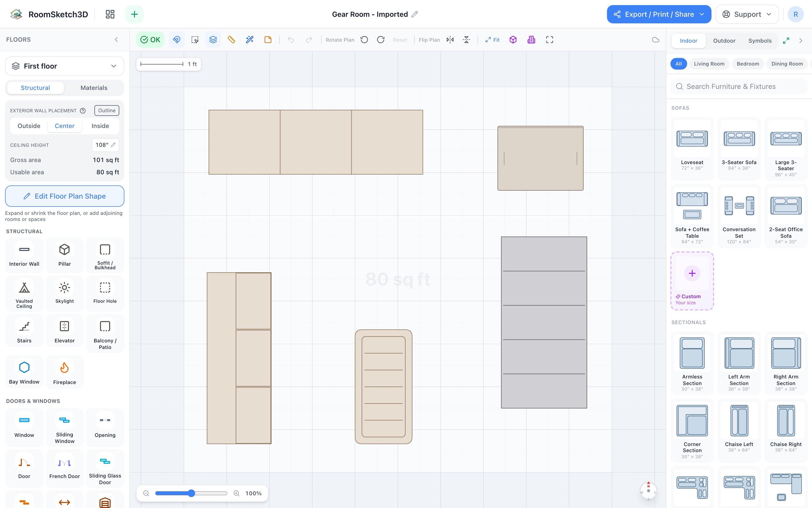812x508 pixels.
Task: Switch to the Symbols tab
Action: tap(760, 41)
